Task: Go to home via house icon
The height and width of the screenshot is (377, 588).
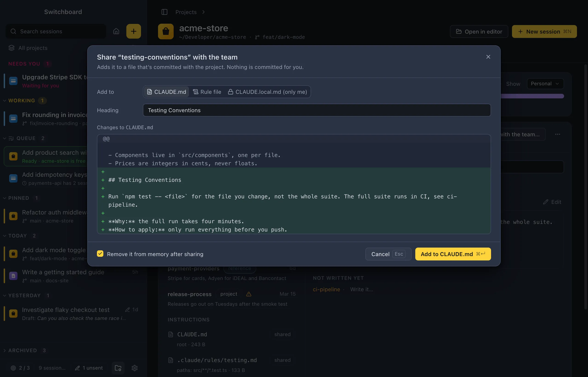Action: 116,31
